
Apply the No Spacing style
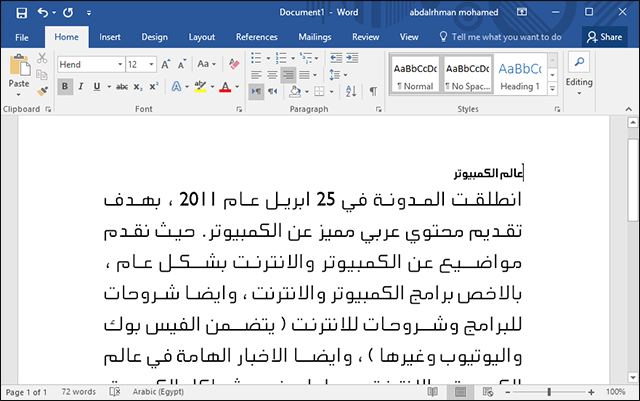click(x=468, y=74)
